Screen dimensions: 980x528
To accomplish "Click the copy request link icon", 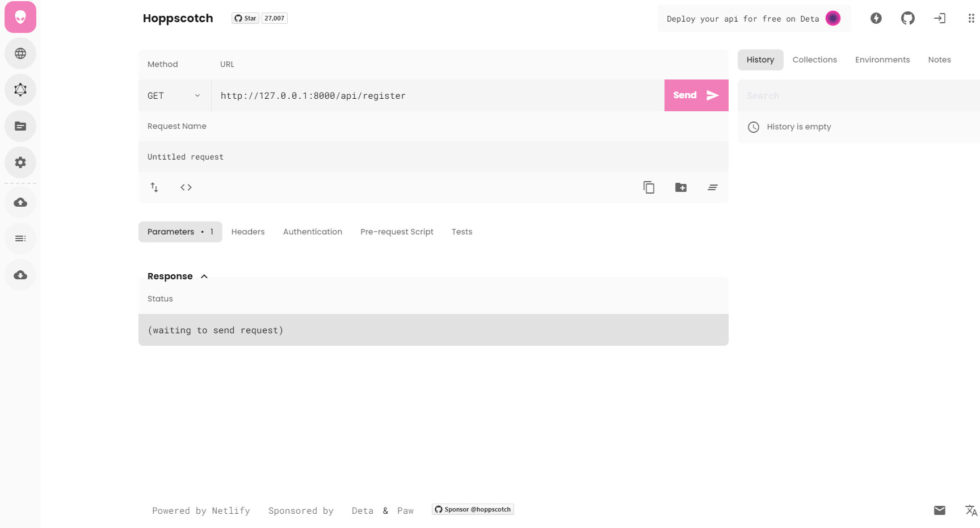I will point(649,187).
